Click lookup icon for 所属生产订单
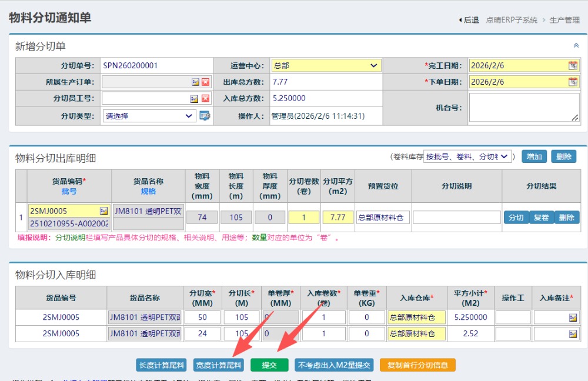The height and width of the screenshot is (381, 588). tap(195, 82)
